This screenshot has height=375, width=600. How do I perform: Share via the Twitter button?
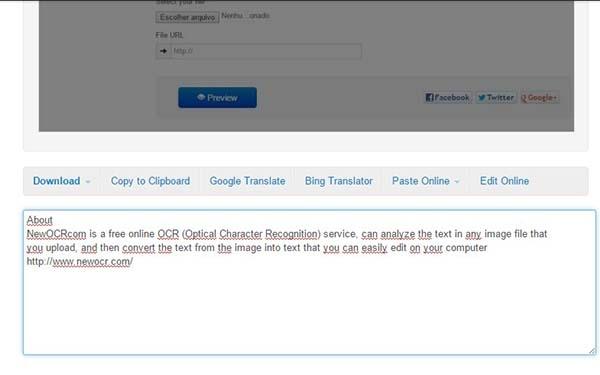pyautogui.click(x=496, y=98)
